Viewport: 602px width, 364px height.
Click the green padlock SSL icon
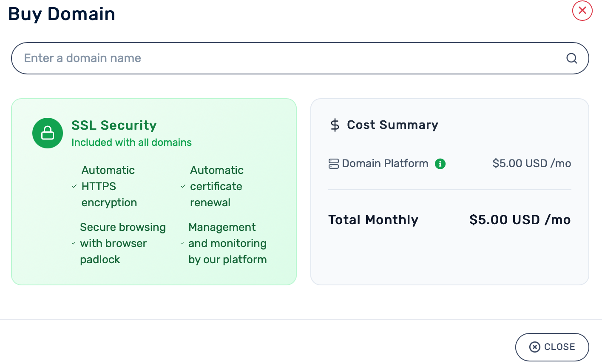pyautogui.click(x=48, y=133)
